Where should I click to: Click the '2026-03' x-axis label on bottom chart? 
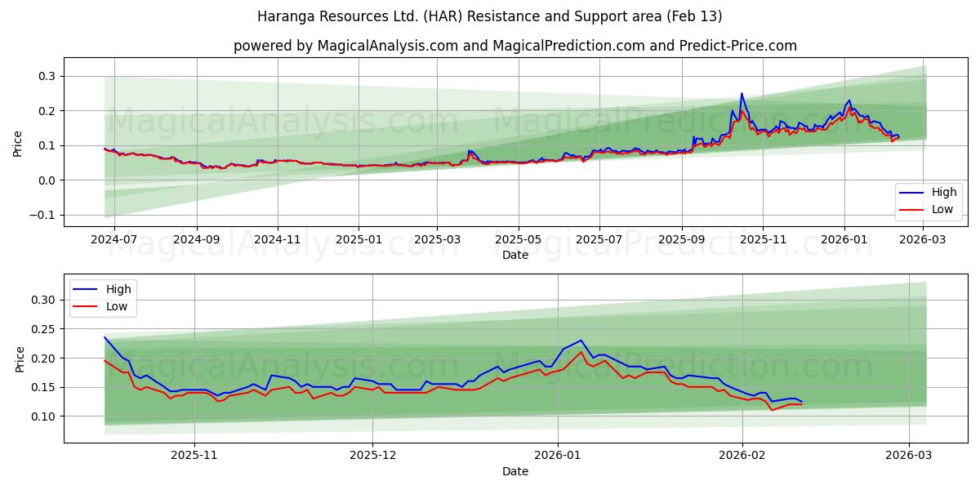(909, 456)
